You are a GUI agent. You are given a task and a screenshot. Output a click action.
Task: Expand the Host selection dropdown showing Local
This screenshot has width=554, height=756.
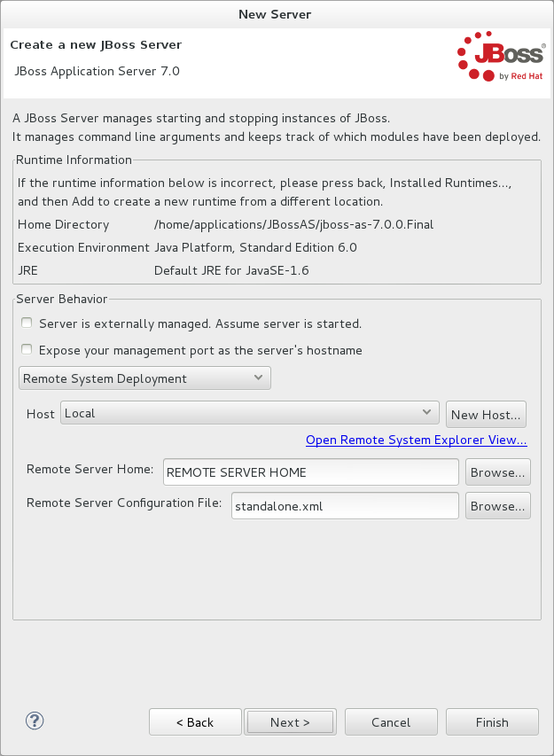[248, 411]
